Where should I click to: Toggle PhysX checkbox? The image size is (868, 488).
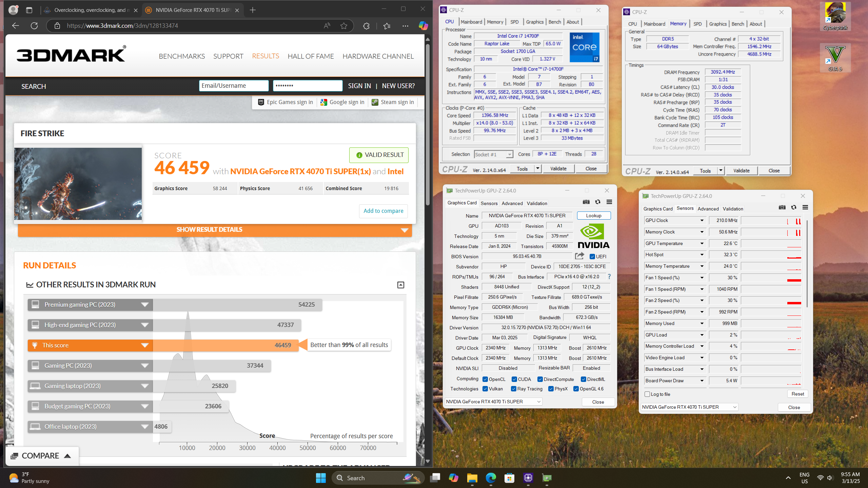coord(551,389)
